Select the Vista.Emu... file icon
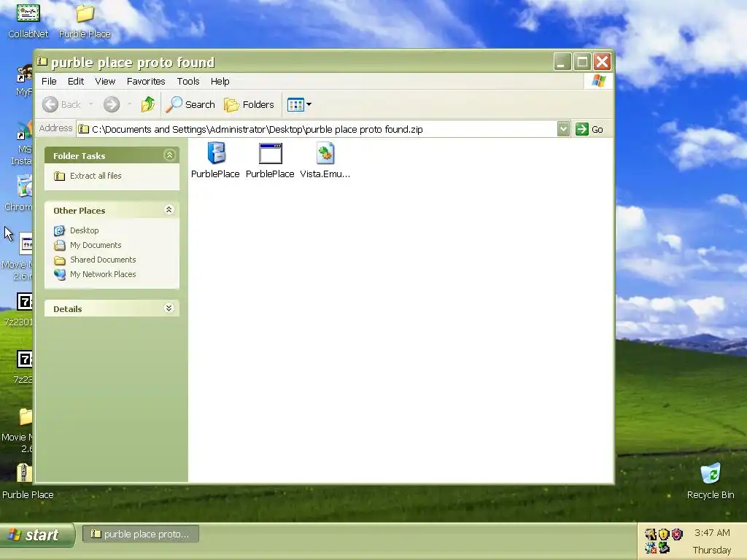 point(325,153)
